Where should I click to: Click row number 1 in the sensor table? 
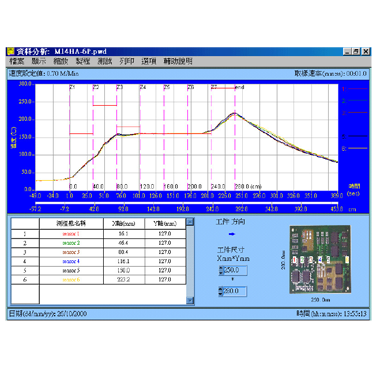[x=25, y=234]
